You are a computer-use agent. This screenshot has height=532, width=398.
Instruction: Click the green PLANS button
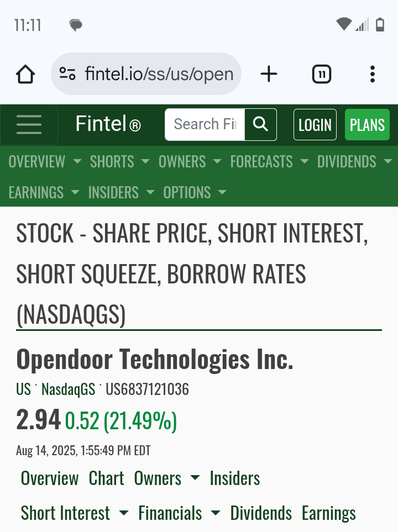click(367, 124)
